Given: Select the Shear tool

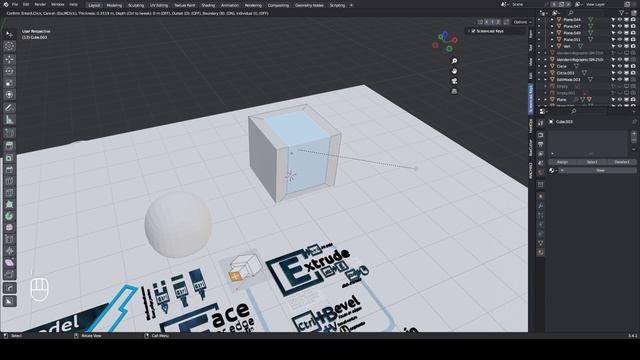Looking at the screenshot, I should point(9,262).
